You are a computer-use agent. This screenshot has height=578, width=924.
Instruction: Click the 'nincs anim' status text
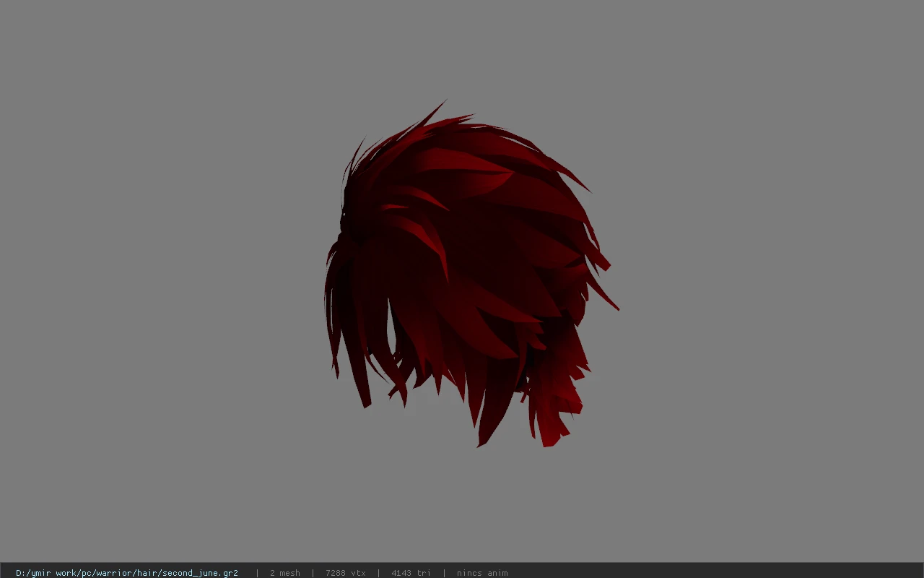click(x=482, y=573)
